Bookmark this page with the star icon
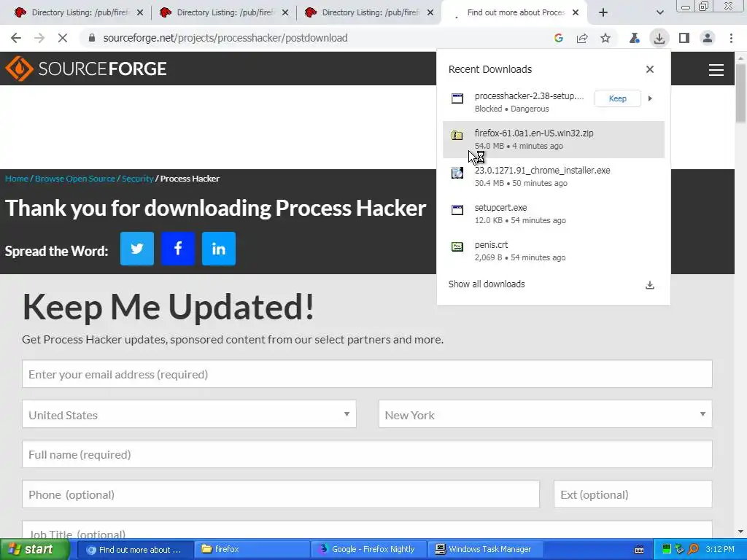 [x=605, y=38]
